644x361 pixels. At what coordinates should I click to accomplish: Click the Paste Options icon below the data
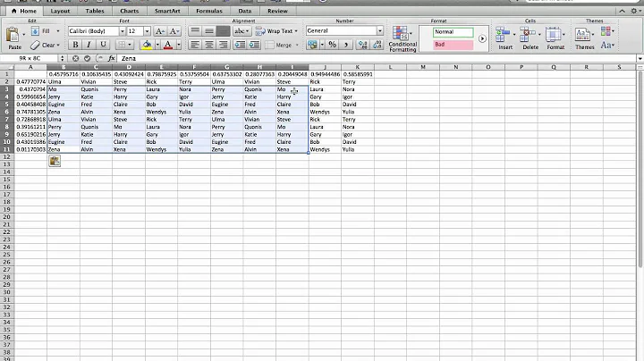(x=55, y=160)
